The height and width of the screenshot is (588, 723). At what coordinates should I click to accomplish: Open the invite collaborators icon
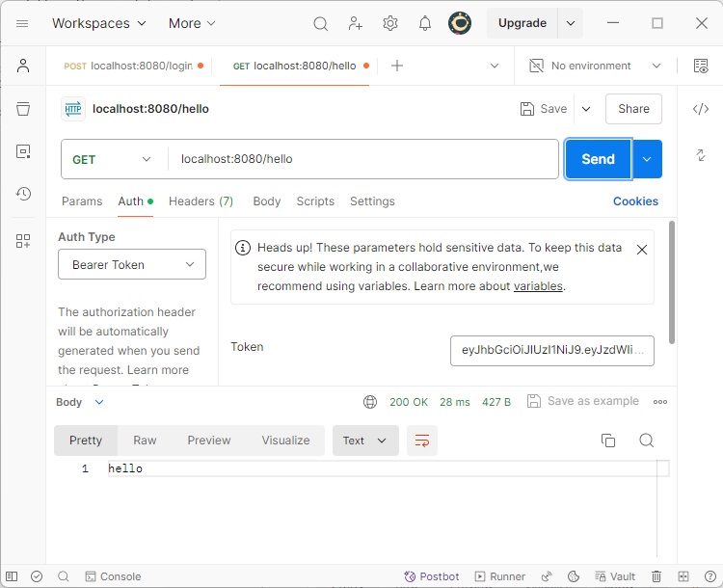tap(356, 23)
